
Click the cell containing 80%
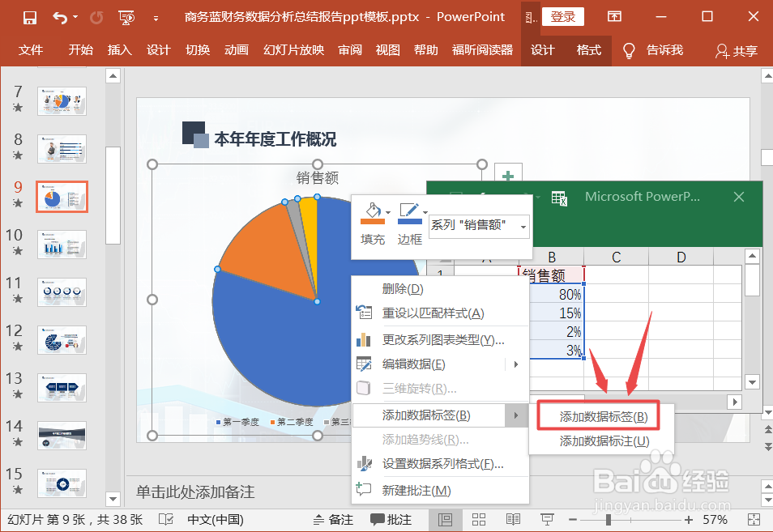pyautogui.click(x=557, y=295)
